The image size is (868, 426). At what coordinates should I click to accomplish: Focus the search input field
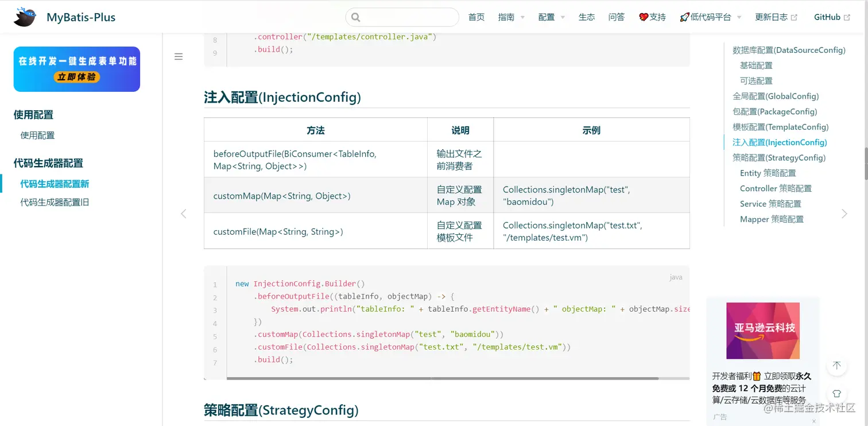coord(402,17)
